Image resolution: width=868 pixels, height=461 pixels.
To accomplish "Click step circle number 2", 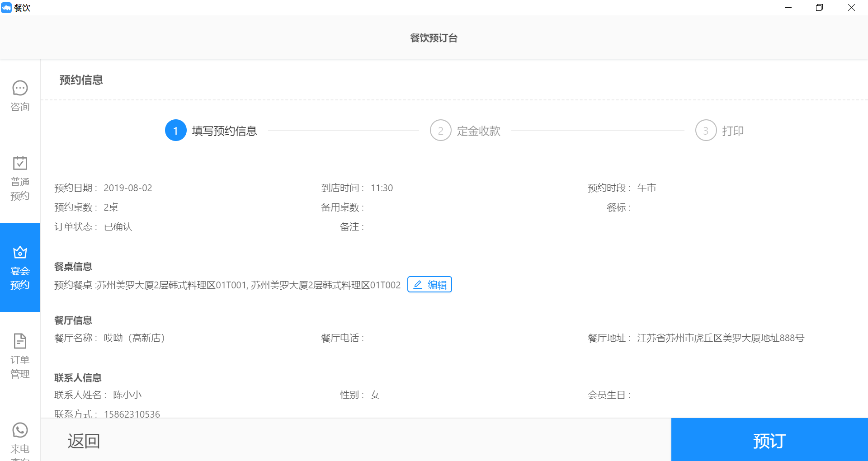I will (x=441, y=131).
